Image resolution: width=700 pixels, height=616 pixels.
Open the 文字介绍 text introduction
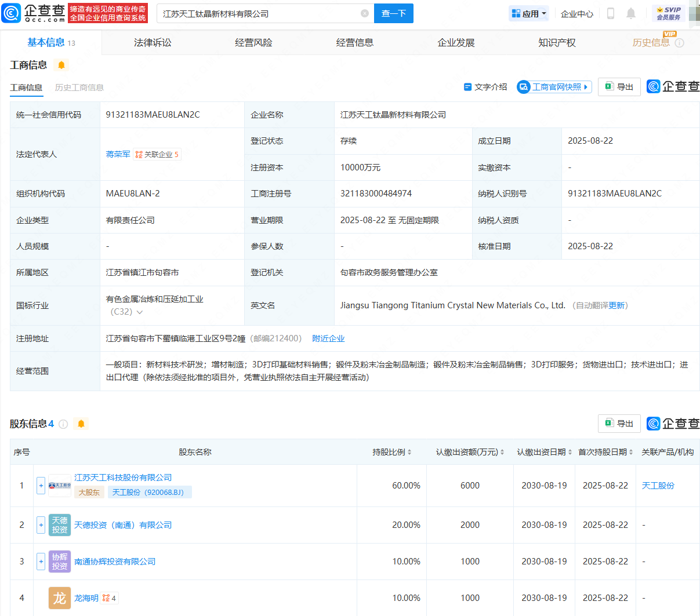click(485, 87)
